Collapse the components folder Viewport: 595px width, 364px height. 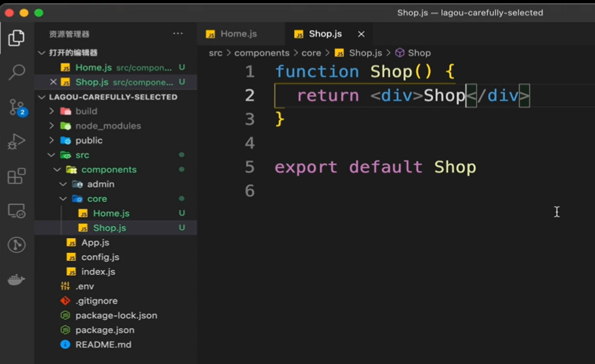click(57, 170)
